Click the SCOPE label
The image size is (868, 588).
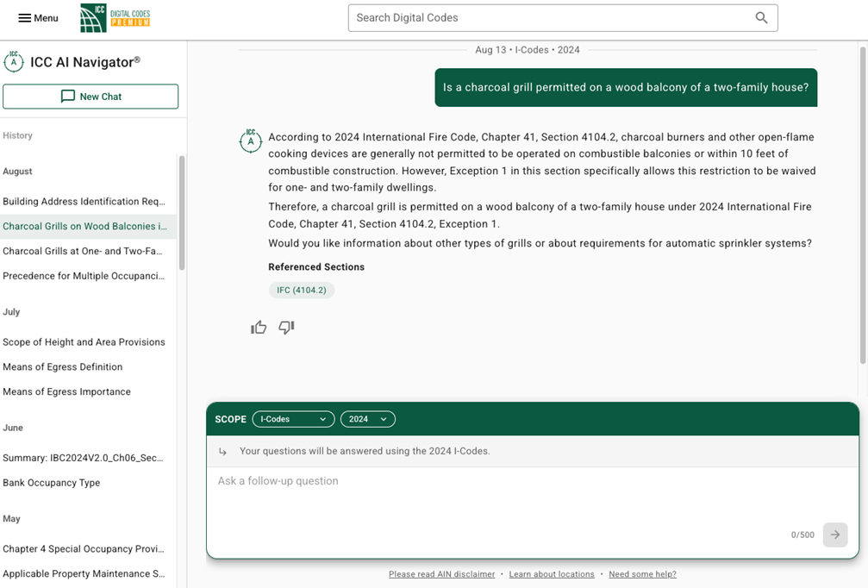point(230,419)
